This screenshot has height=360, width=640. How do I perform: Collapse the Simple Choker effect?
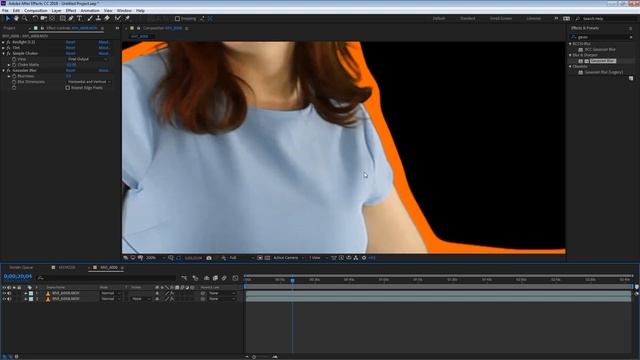(x=3, y=53)
